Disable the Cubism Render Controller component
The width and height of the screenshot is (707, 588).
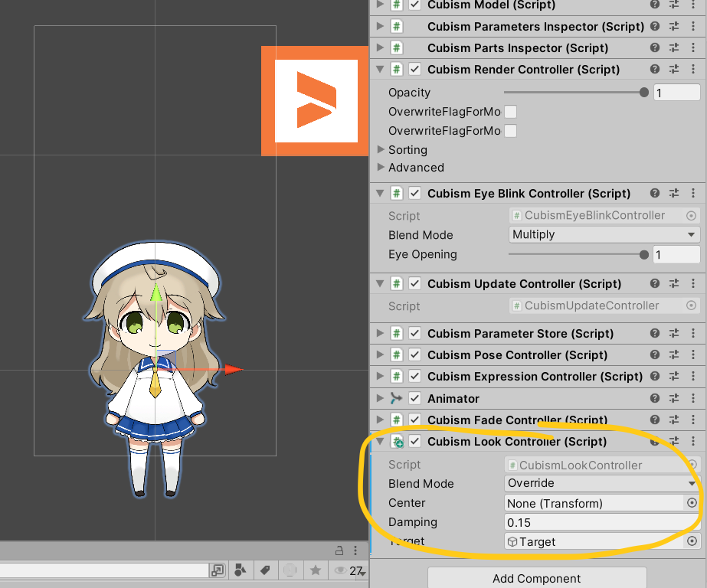coord(415,70)
